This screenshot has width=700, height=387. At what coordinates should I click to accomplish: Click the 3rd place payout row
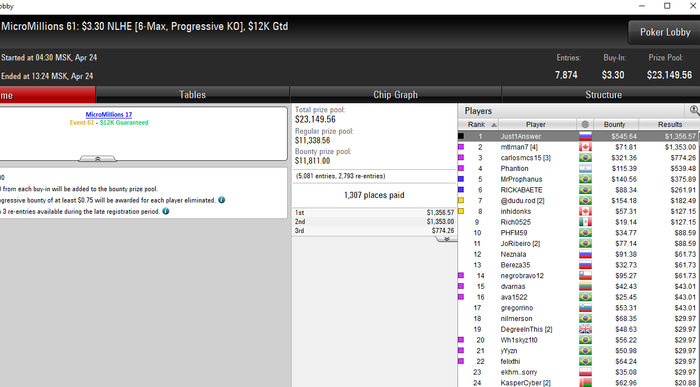(x=374, y=230)
